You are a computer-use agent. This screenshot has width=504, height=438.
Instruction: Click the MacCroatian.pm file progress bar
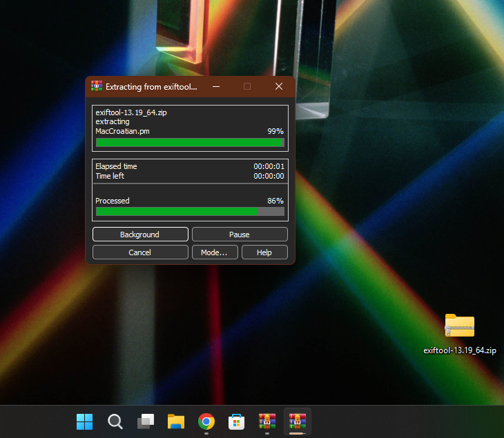tap(190, 143)
